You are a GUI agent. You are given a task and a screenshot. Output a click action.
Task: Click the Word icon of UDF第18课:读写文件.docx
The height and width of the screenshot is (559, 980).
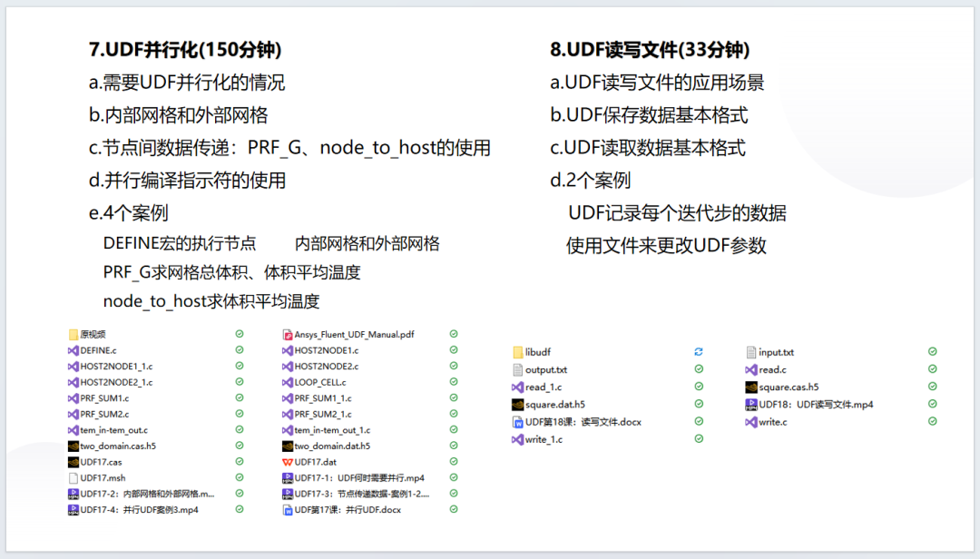point(517,422)
